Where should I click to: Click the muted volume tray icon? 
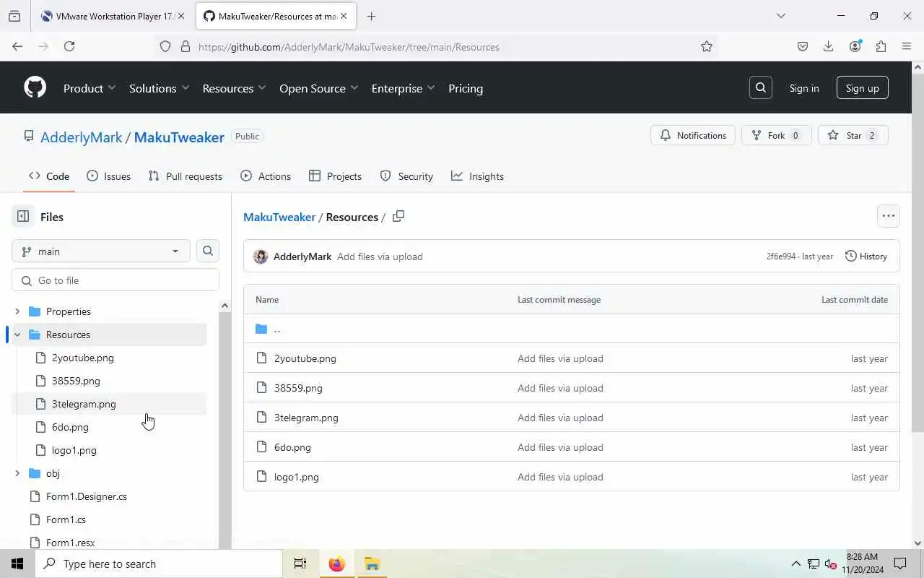coord(830,564)
